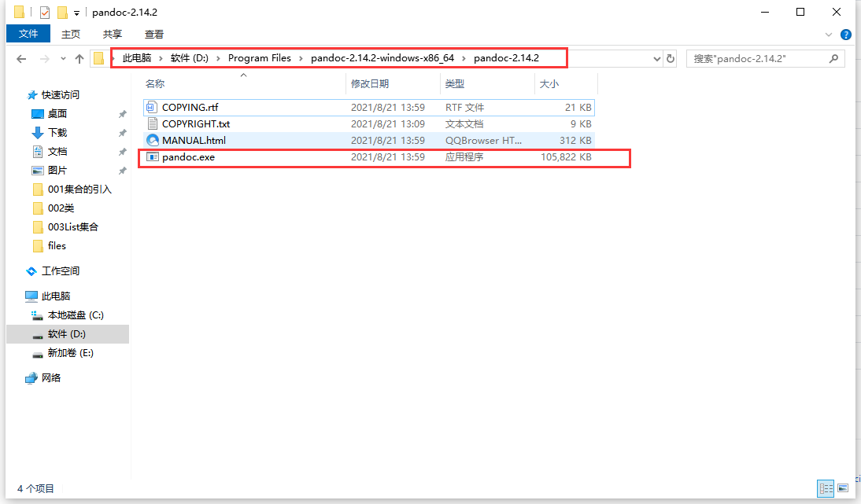861x504 pixels.
Task: Click the pin icon next to 文档
Action: coord(123,152)
